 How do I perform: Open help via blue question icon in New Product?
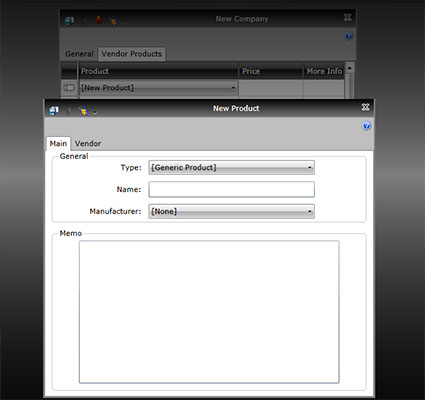point(366,126)
